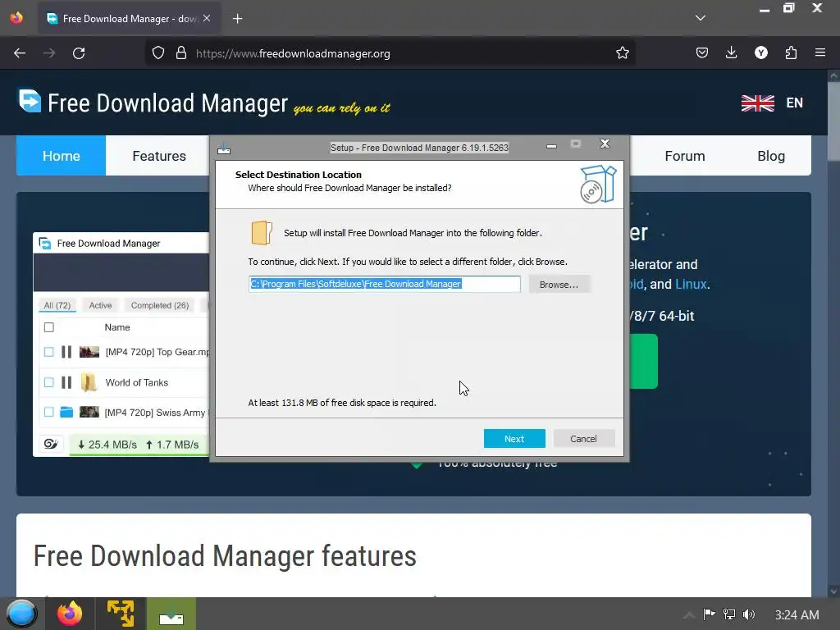Click the 25.4 MB/s download speed
840x630 pixels.
(107, 445)
